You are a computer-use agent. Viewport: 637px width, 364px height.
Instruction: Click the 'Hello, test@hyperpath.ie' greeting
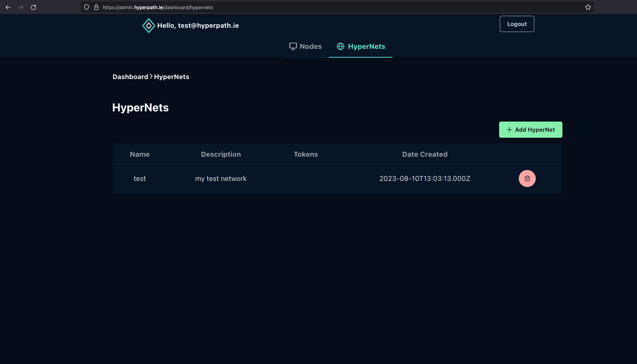coord(198,25)
